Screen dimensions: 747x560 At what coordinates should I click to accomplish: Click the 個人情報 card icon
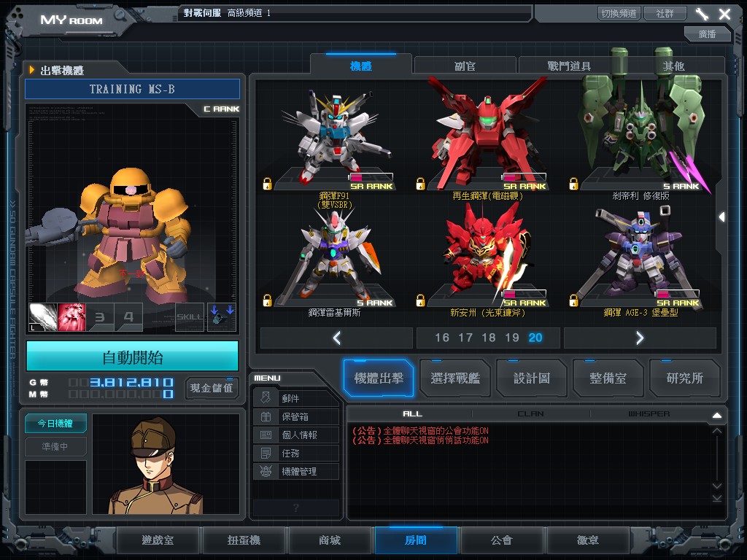[x=266, y=435]
